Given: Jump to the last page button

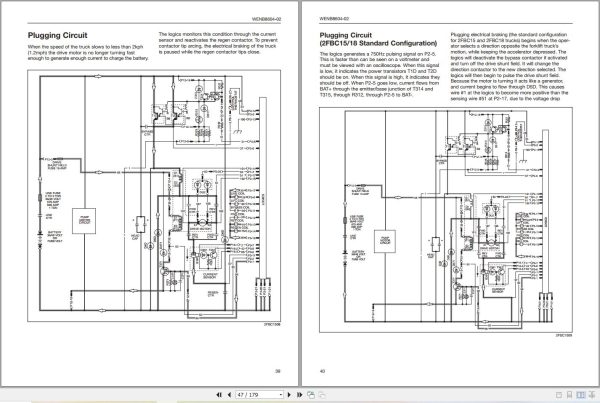Looking at the screenshot, I should (300, 395).
